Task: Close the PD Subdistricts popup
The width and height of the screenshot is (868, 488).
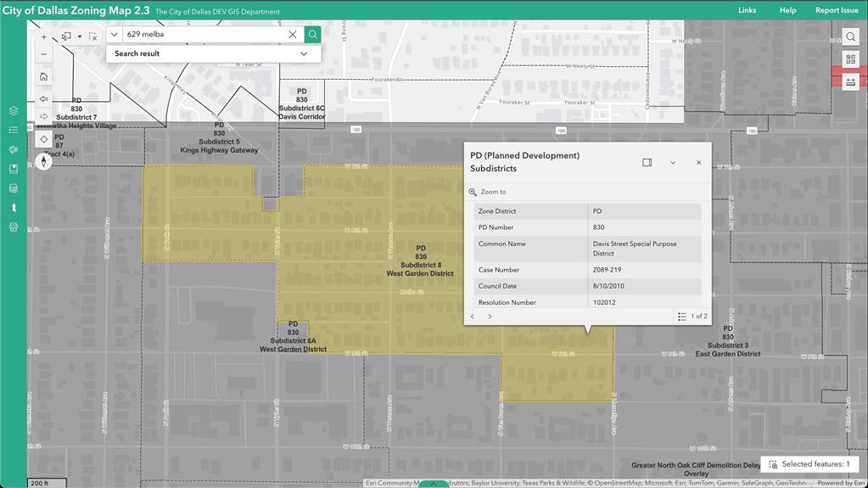Action: point(698,162)
